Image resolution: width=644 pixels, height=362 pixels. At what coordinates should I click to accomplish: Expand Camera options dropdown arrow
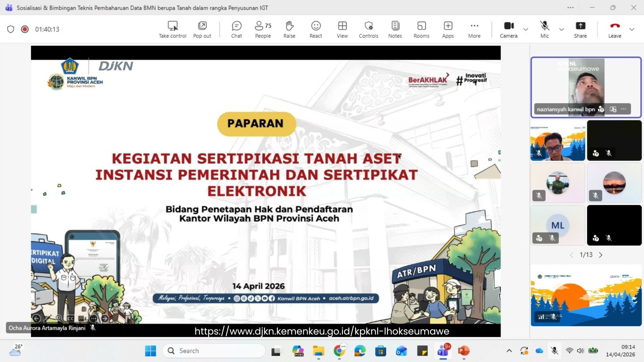526,29
